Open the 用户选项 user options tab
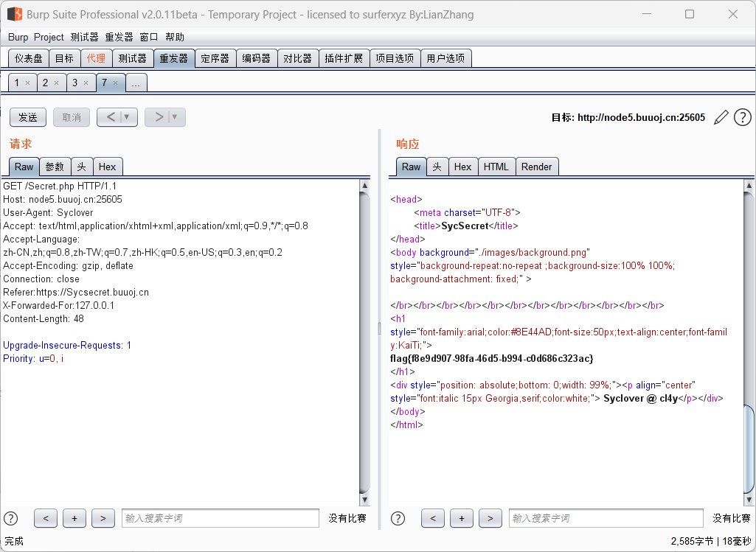 [x=446, y=58]
